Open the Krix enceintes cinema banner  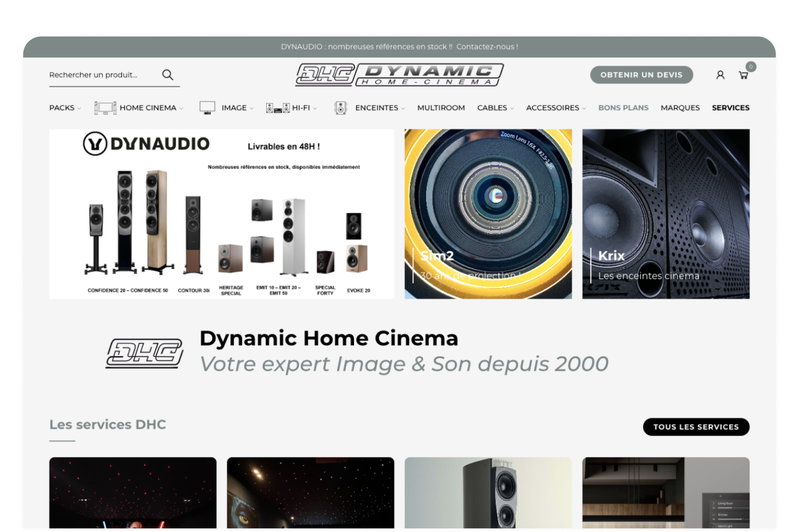(666, 214)
